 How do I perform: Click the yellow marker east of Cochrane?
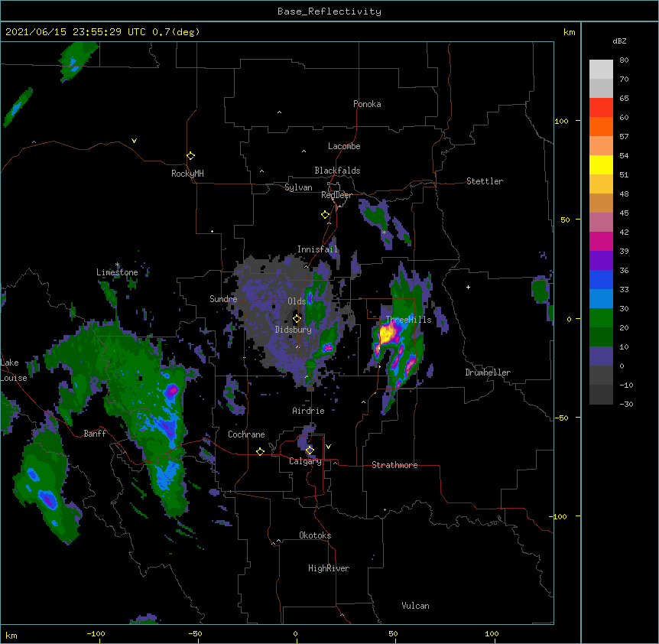[x=260, y=451]
